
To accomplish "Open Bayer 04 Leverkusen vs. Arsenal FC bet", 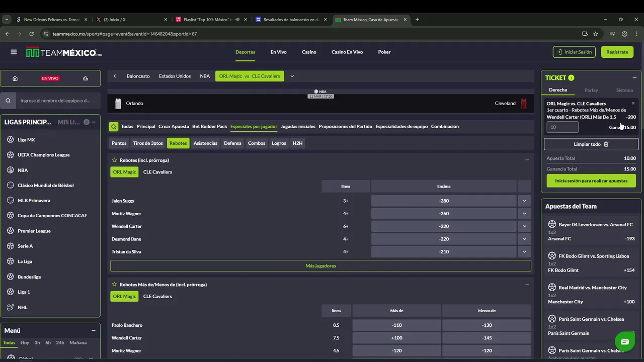I will [x=591, y=231].
